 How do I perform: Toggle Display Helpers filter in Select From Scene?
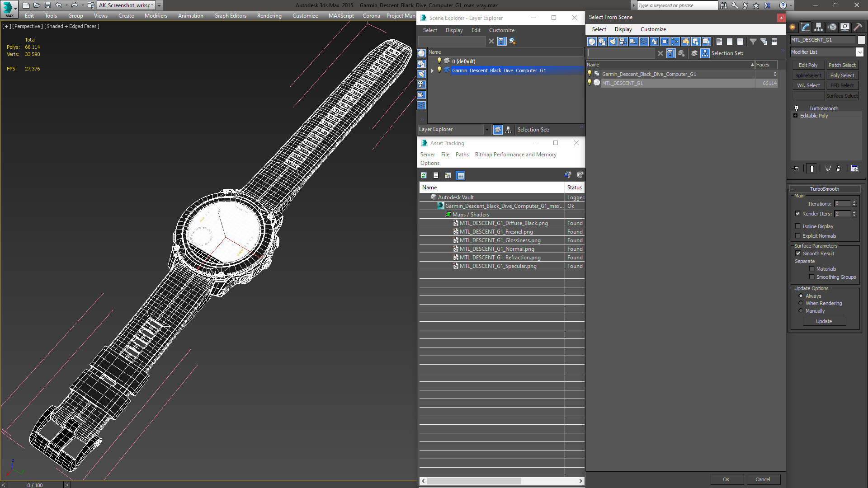tap(633, 42)
